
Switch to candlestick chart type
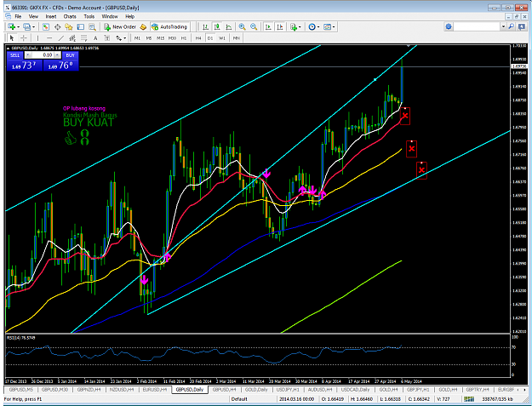pos(217,26)
